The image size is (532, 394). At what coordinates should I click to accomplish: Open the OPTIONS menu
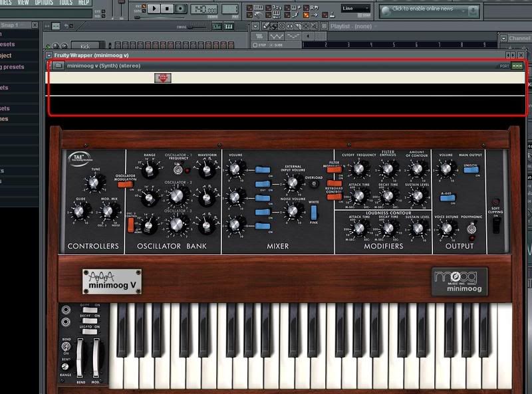44,3
